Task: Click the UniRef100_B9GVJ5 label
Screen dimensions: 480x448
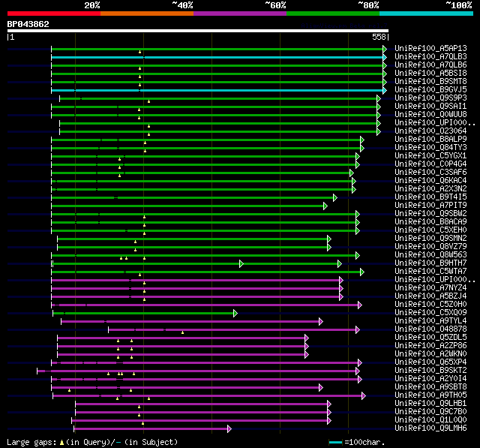Action: point(430,90)
